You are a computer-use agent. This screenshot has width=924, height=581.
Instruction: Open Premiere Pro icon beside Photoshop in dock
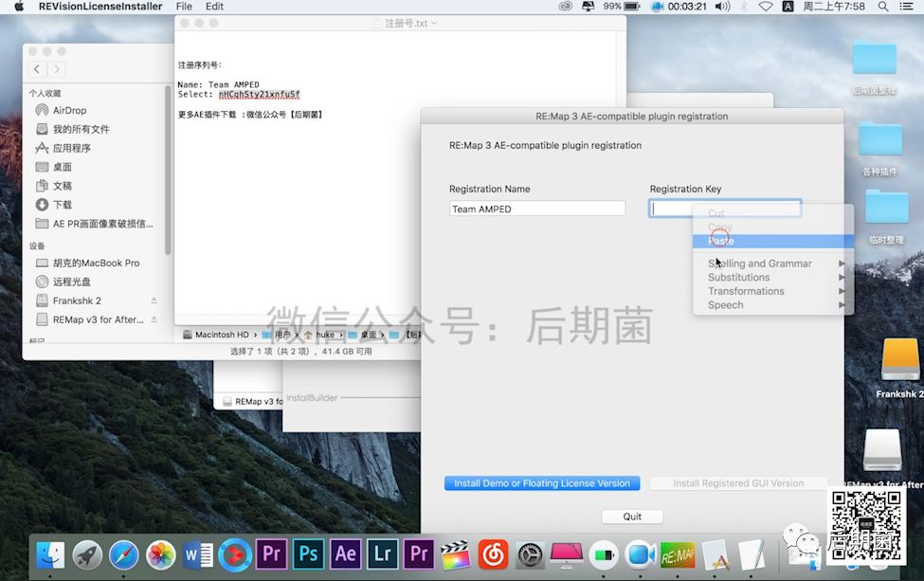point(271,554)
